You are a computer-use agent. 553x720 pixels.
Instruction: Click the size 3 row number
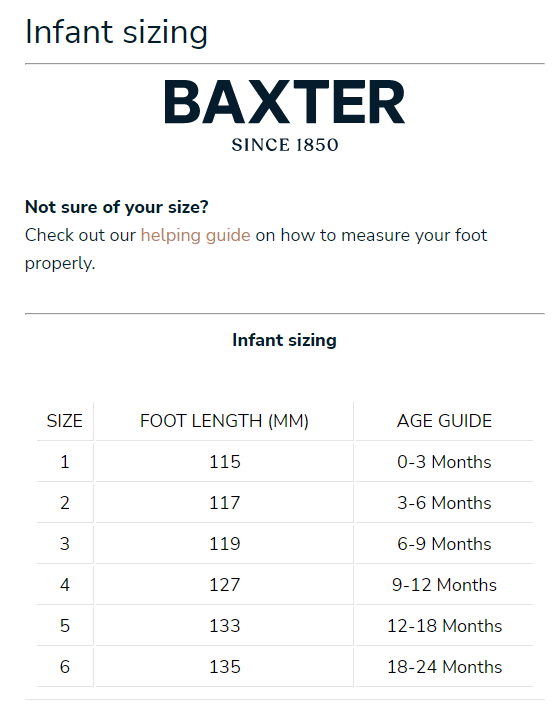click(65, 544)
